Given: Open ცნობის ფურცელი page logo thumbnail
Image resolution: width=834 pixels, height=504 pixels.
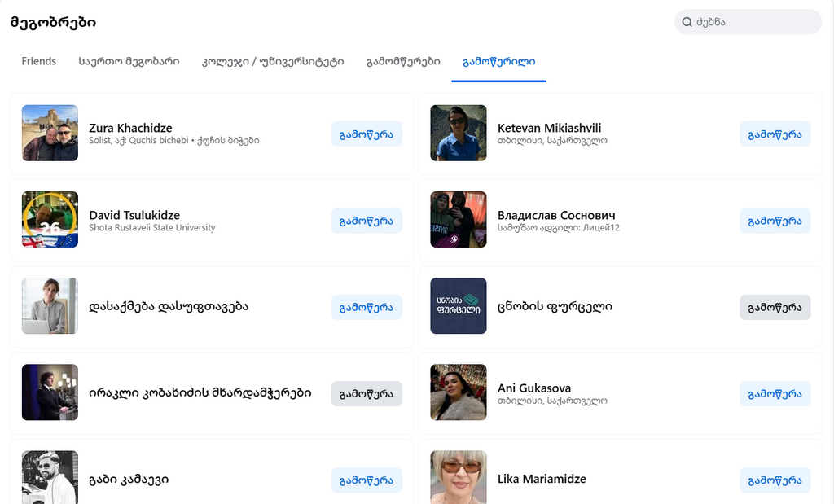Looking at the screenshot, I should click(459, 305).
